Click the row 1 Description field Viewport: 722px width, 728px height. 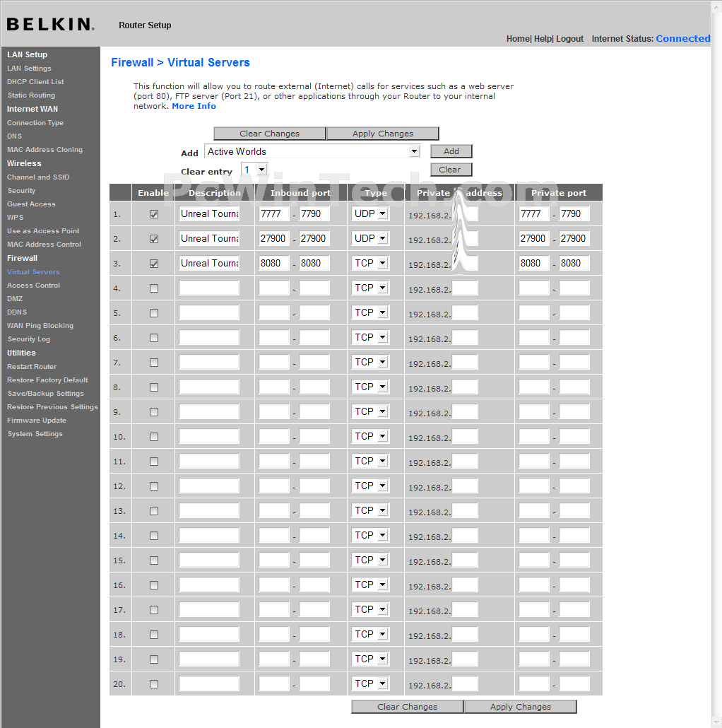[x=209, y=213]
